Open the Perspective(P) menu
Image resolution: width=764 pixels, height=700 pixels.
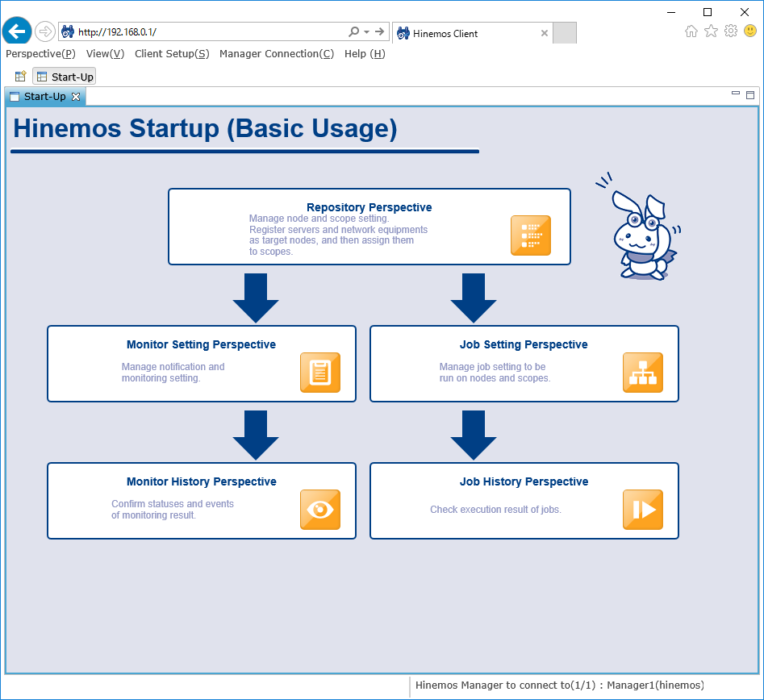(x=40, y=53)
